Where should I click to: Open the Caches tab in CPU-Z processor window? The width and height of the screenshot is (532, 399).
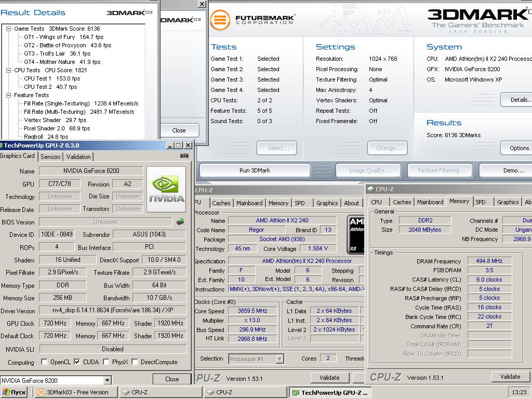click(x=221, y=203)
